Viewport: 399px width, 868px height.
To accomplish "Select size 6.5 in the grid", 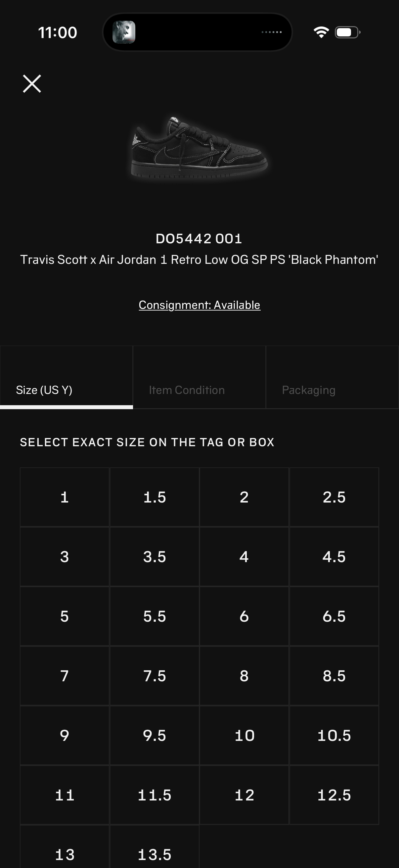I will coord(334,617).
